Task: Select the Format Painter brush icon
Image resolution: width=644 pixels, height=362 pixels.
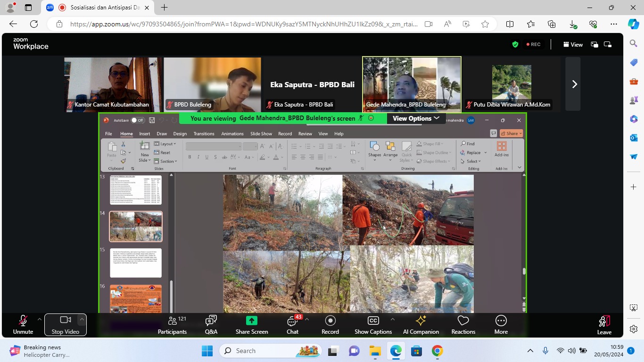Action: 124,161
